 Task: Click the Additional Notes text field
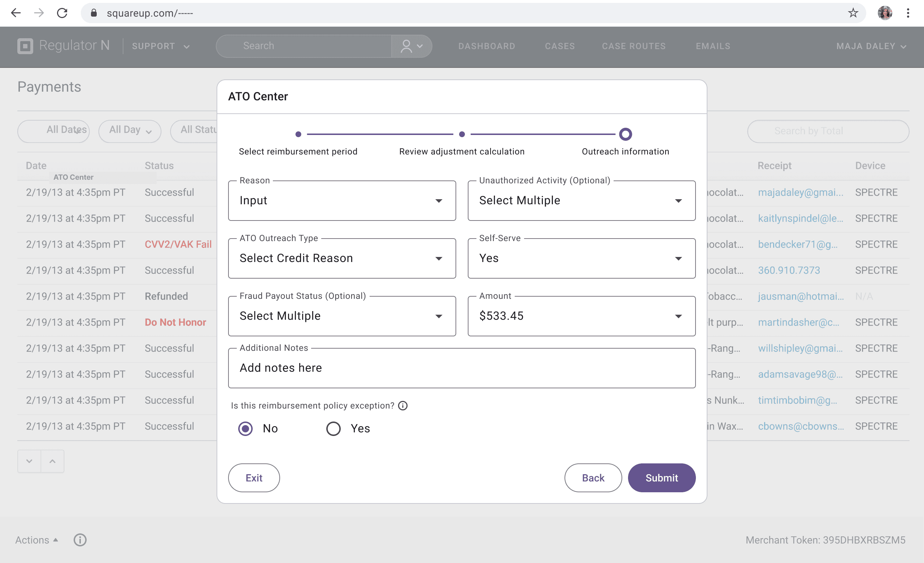(462, 368)
